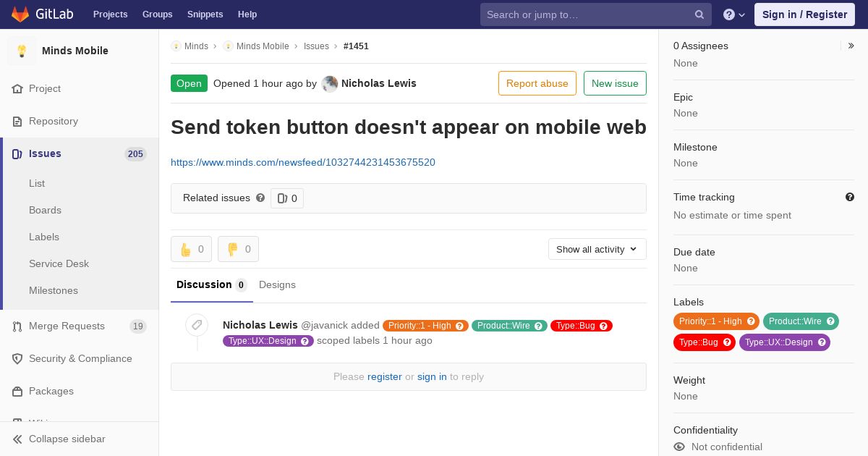Click Related issues help icon
The height and width of the screenshot is (456, 868).
260,198
